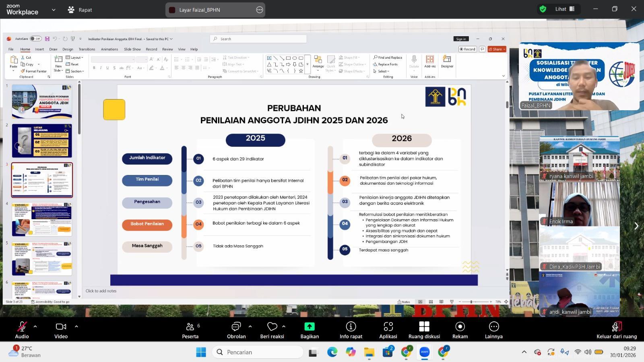Open Ruang diskusi breakout rooms
Viewport: 644px width, 362px height.
[424, 330]
